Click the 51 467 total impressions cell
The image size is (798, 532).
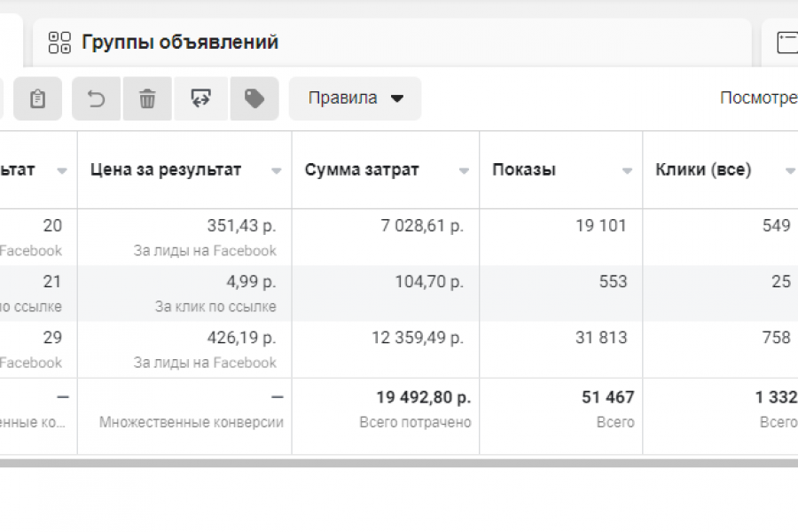[607, 397]
